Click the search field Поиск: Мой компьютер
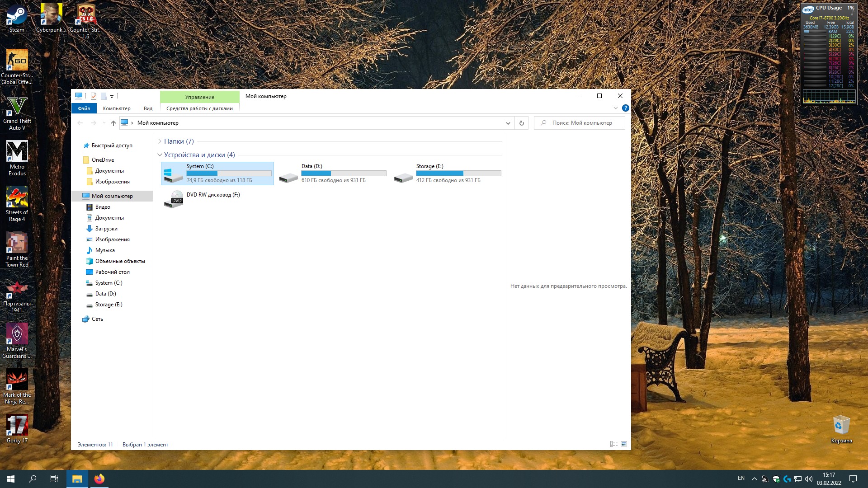 coord(583,123)
